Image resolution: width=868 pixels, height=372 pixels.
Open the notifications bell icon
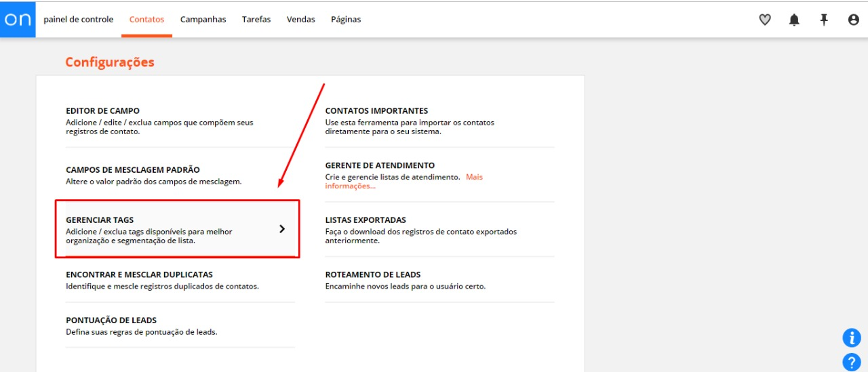(794, 20)
